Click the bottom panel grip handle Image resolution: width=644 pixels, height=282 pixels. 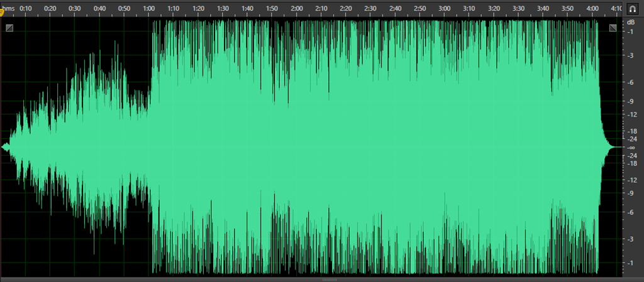click(330, 280)
